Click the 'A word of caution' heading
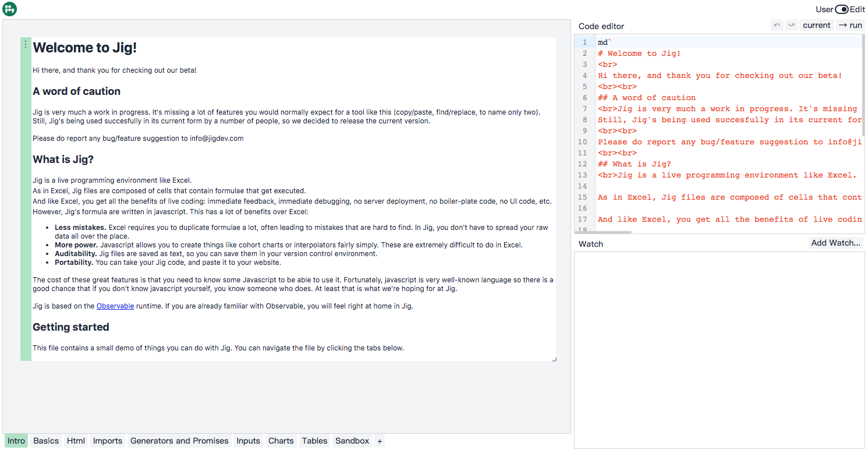Screen dimensions: 868x450 (77, 91)
